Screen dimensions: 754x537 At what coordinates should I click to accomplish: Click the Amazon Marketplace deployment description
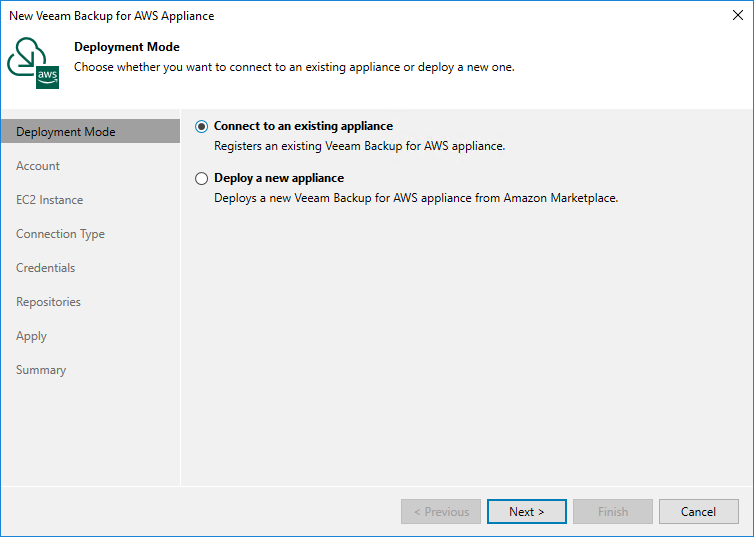(417, 198)
